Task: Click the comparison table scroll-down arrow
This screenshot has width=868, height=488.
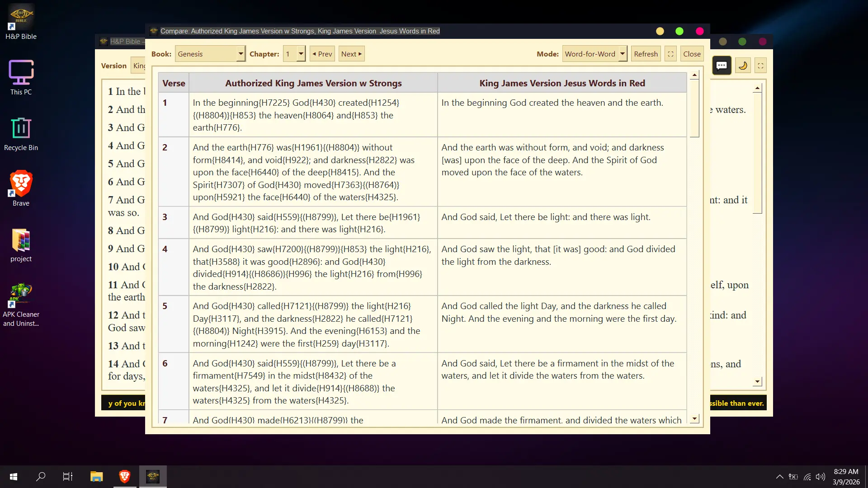Action: pyautogui.click(x=695, y=419)
